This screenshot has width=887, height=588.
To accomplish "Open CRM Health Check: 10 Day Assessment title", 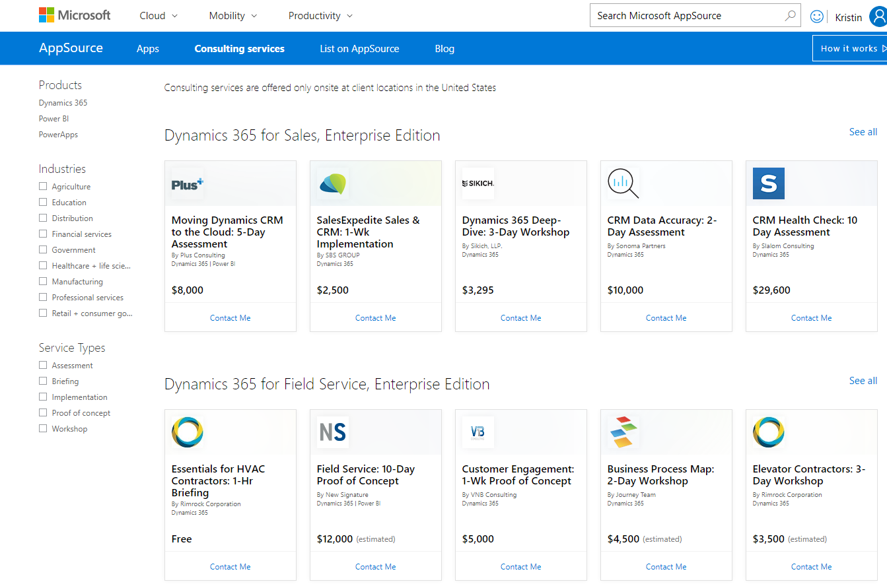I will pyautogui.click(x=805, y=226).
